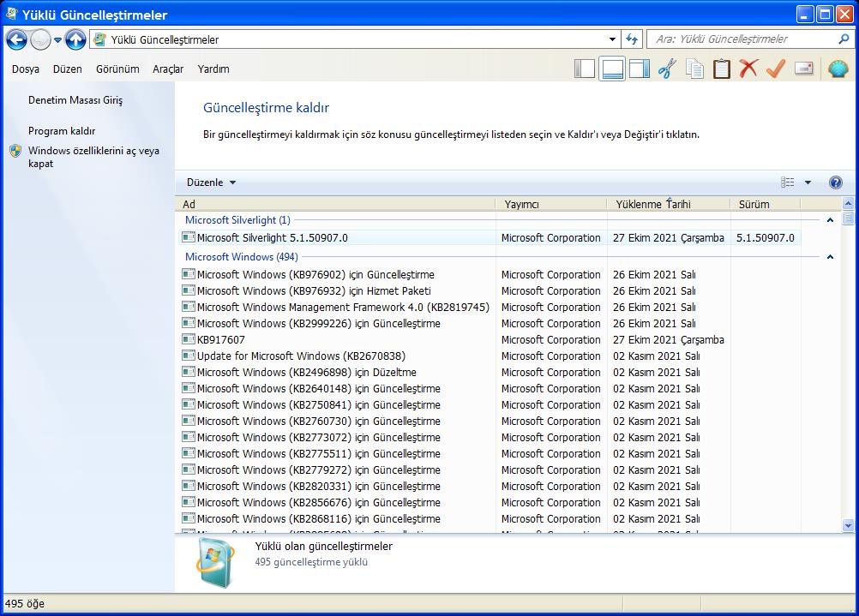859x616 pixels.
Task: Open the Araçlar menu
Action: [x=168, y=69]
